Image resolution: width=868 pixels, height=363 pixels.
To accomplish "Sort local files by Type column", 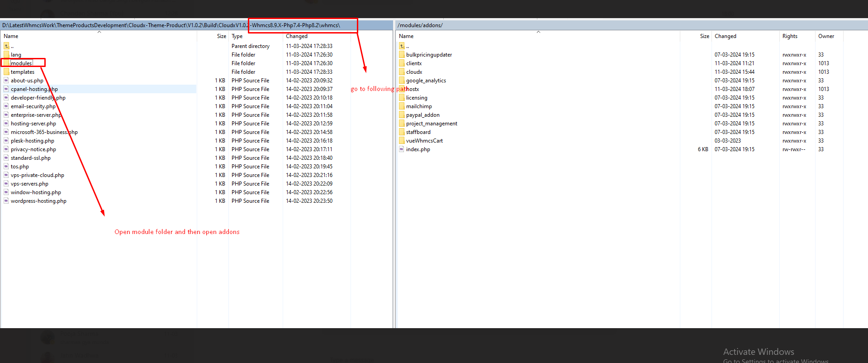I will pos(237,36).
